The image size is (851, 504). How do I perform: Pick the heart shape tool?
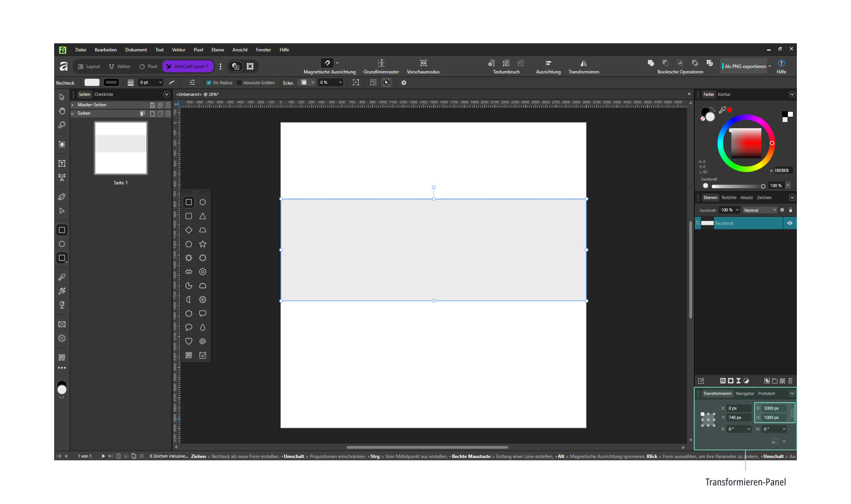pos(189,341)
